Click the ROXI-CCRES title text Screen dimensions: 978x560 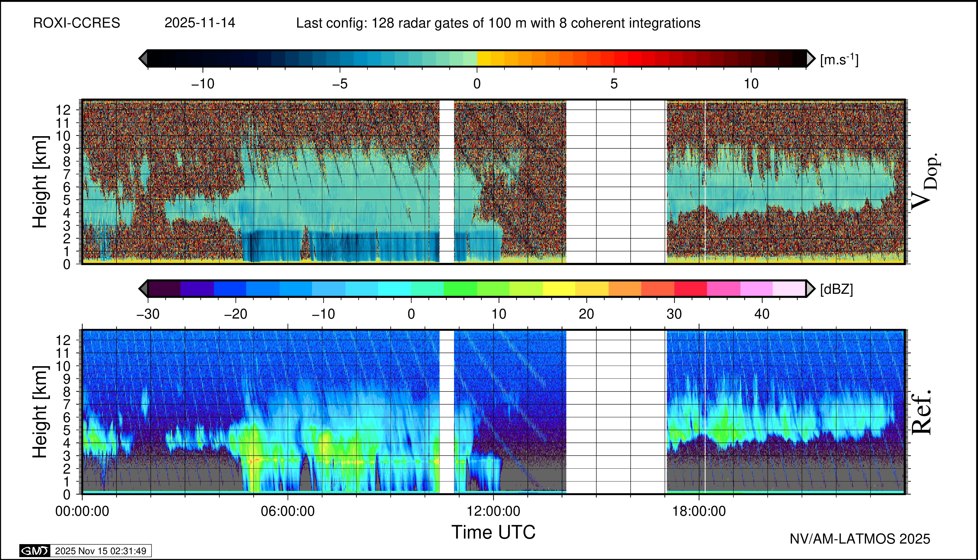77,23
